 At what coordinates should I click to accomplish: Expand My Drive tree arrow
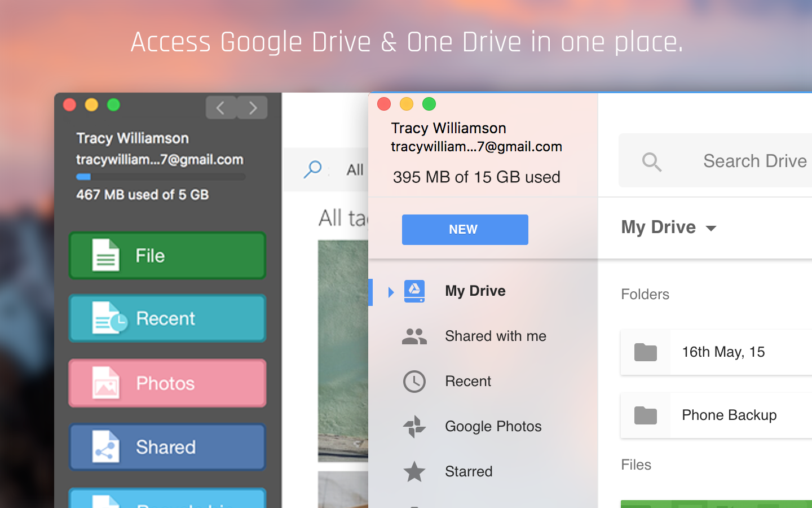pos(391,292)
